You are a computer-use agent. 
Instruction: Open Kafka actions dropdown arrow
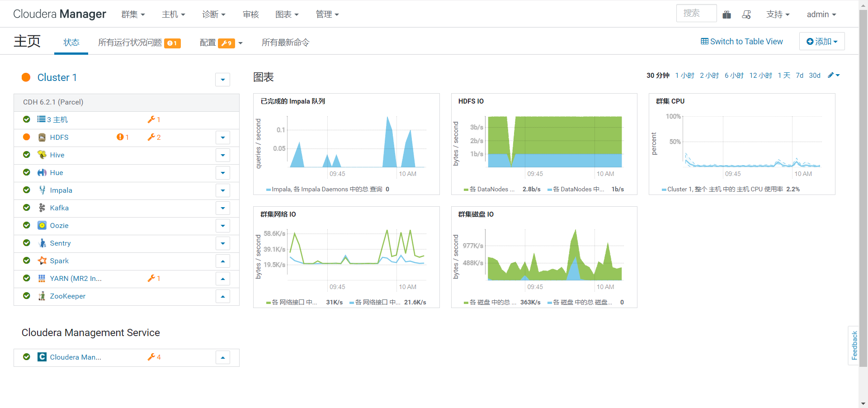point(223,208)
